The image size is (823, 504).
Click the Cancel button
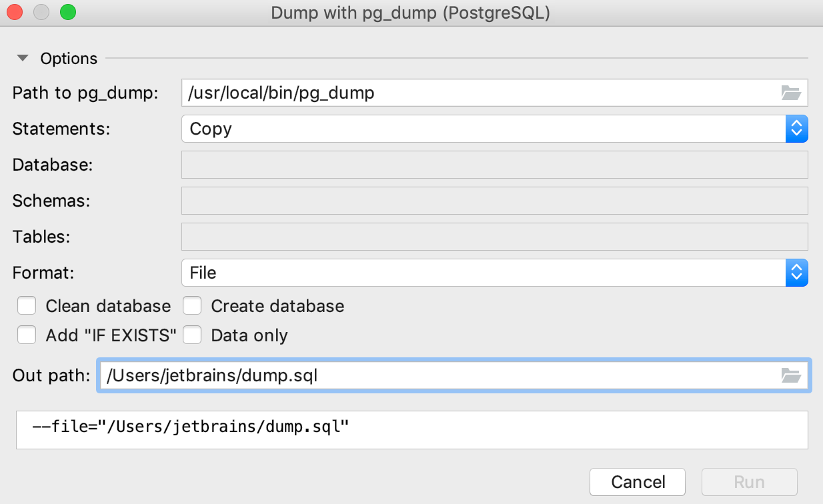point(638,482)
